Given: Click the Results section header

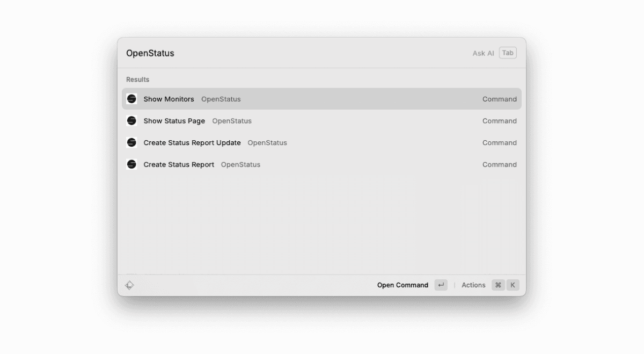Looking at the screenshot, I should point(137,79).
